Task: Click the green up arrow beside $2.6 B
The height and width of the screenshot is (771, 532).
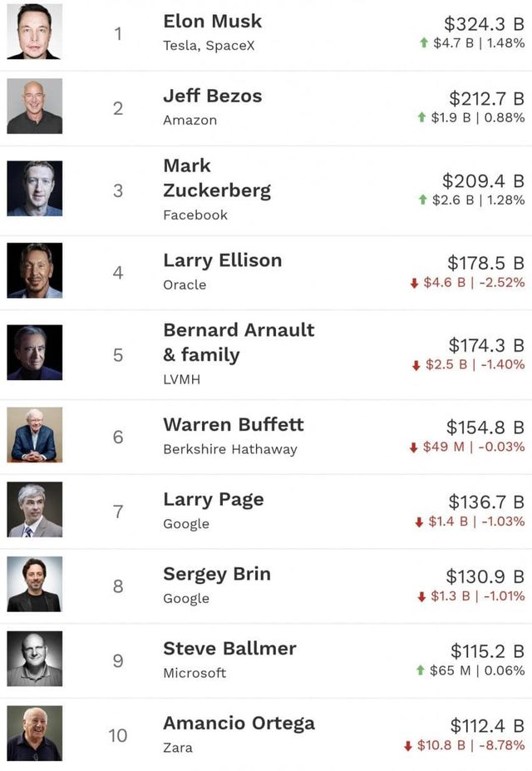Action: (423, 200)
